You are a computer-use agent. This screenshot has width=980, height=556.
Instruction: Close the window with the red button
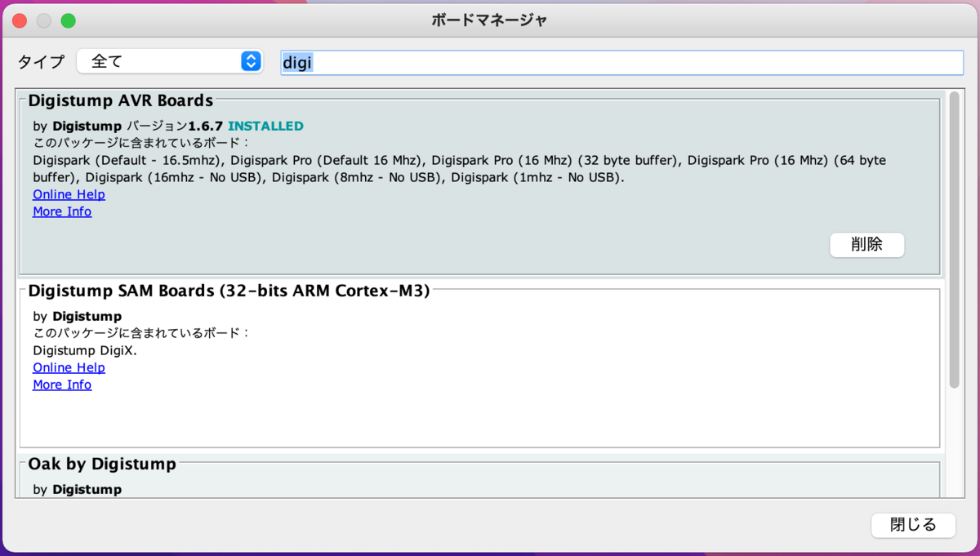(x=20, y=20)
